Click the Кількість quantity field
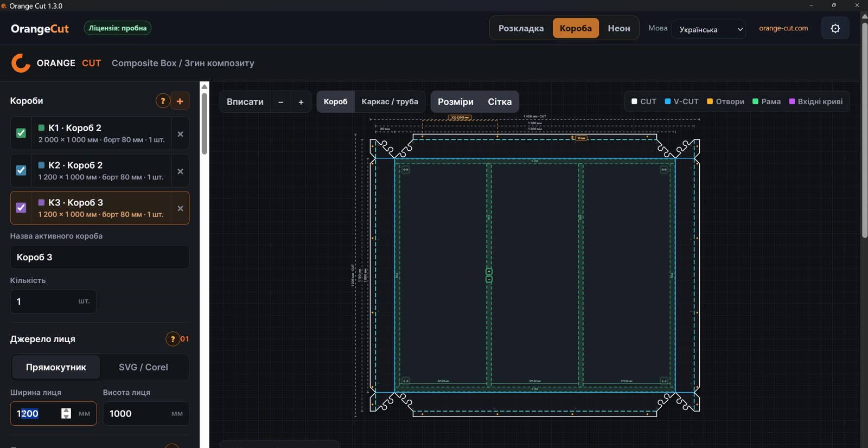Screen dimensions: 868x448 53,302
